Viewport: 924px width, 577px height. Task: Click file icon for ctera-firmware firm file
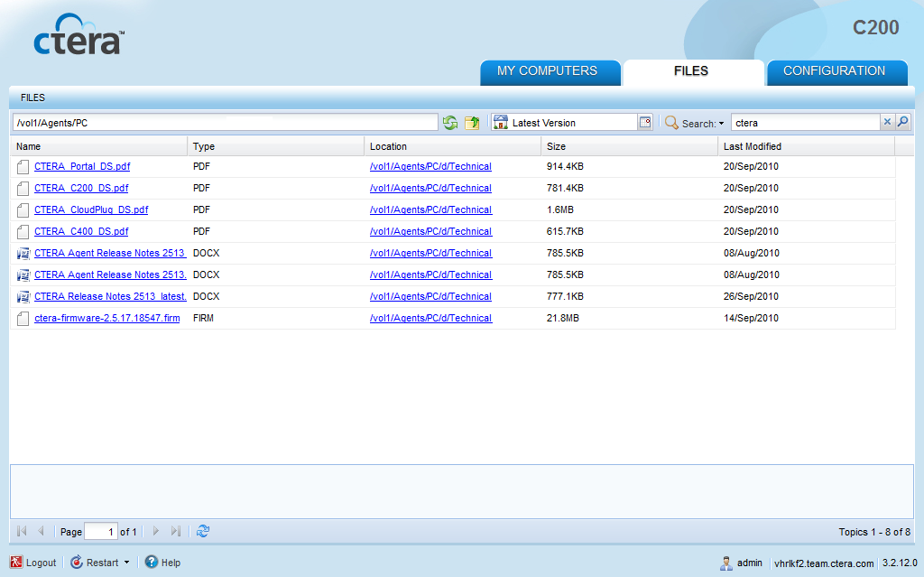(x=23, y=319)
